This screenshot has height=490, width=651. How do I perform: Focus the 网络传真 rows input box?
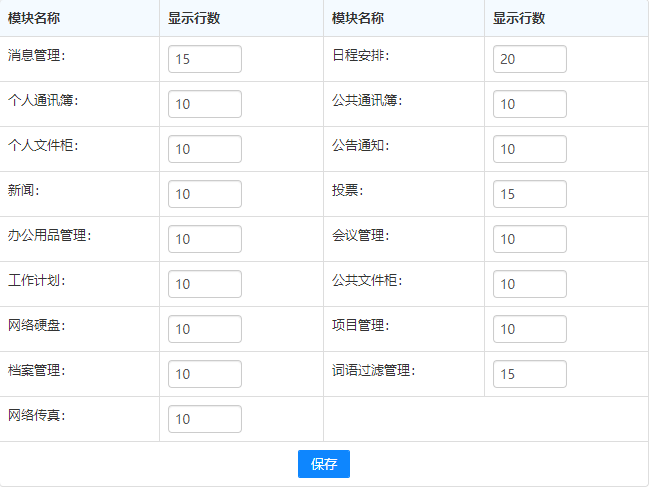point(205,419)
